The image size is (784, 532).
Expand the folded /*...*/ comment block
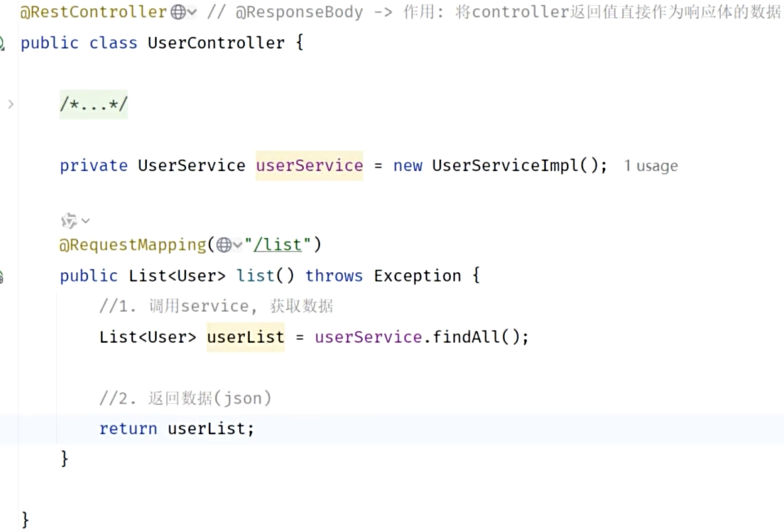[93, 104]
